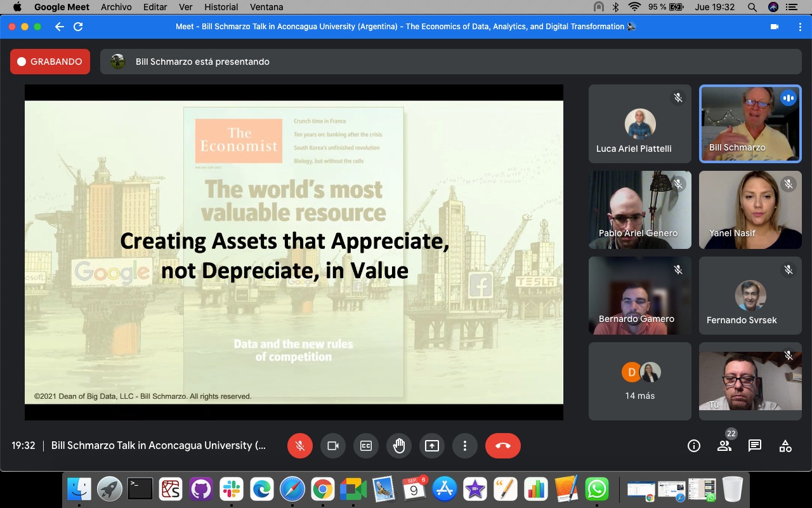Select Yanel Nasif's video tile
812x508 pixels.
[x=750, y=210]
